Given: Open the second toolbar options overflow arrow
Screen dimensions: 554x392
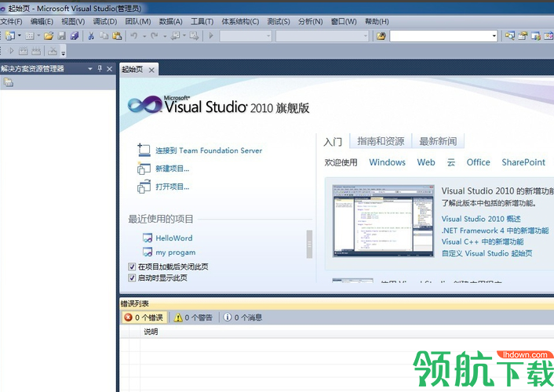Looking at the screenshot, I should tap(64, 53).
